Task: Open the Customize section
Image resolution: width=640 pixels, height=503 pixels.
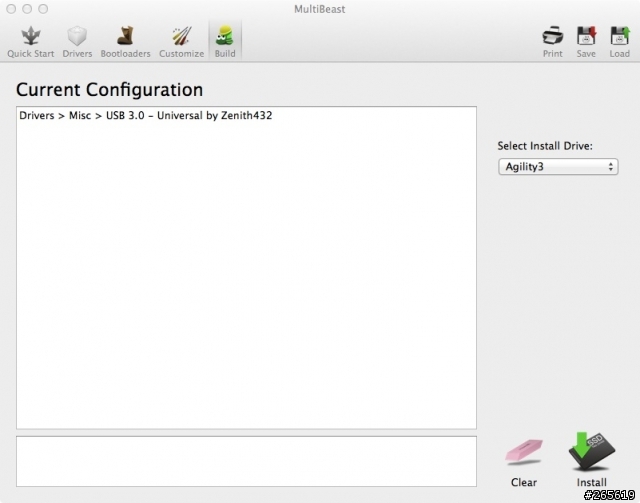Action: pos(181,42)
